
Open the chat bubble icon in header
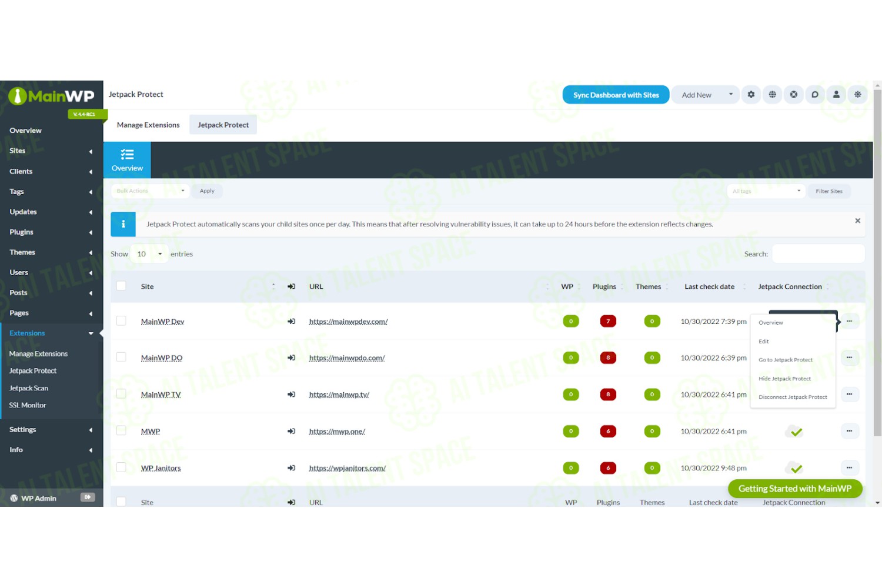815,95
